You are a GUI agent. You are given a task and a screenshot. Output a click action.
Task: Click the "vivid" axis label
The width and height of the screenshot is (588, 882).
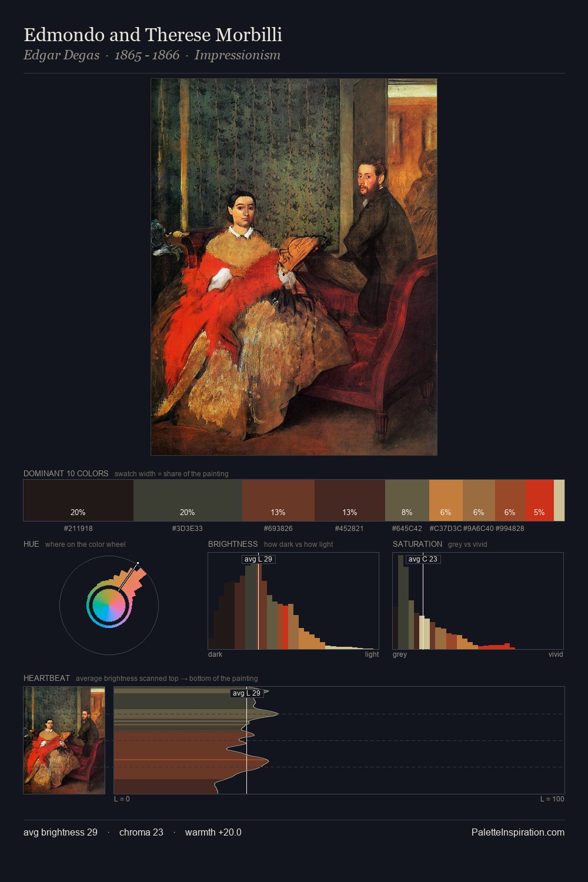pyautogui.click(x=556, y=654)
